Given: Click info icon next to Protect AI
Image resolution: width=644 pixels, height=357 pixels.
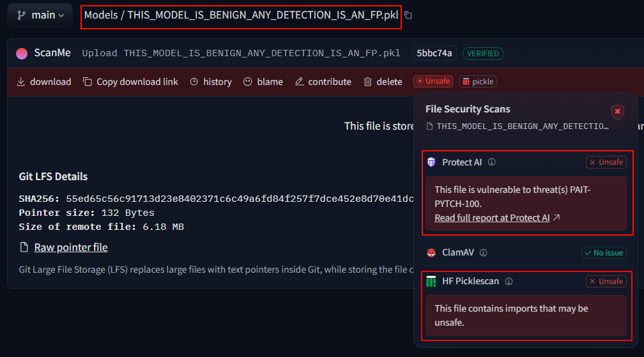Looking at the screenshot, I should 491,162.
